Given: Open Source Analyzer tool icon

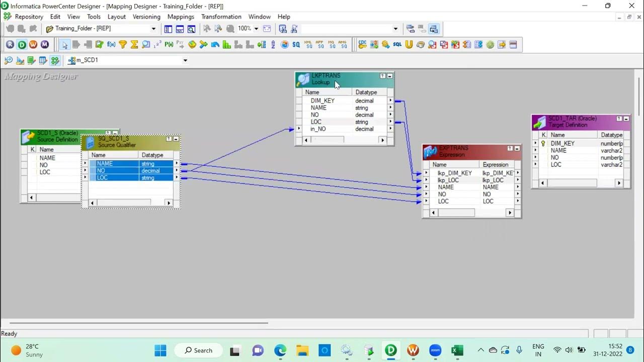Looking at the screenshot, I should point(9,60).
